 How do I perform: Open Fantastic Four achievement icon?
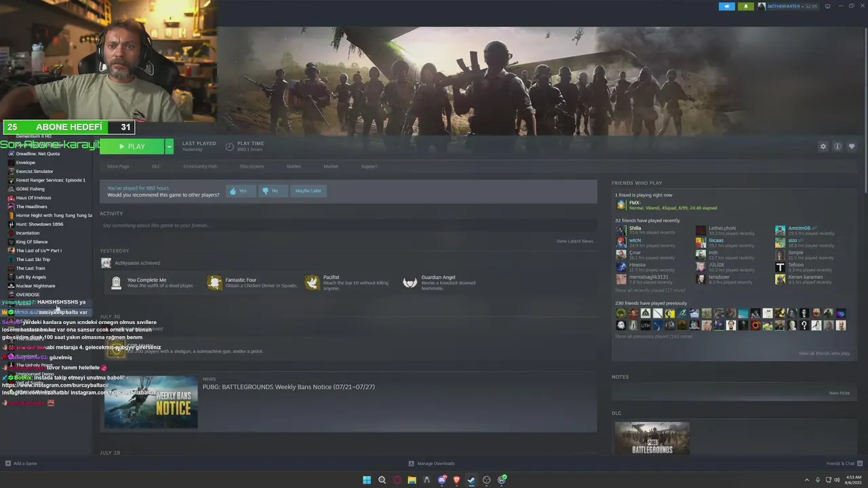[x=214, y=283]
